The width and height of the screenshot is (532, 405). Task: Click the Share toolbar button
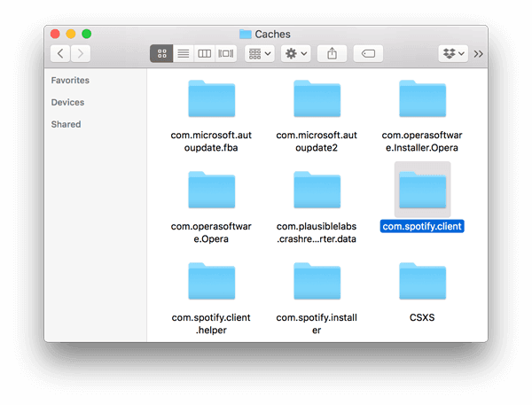332,53
